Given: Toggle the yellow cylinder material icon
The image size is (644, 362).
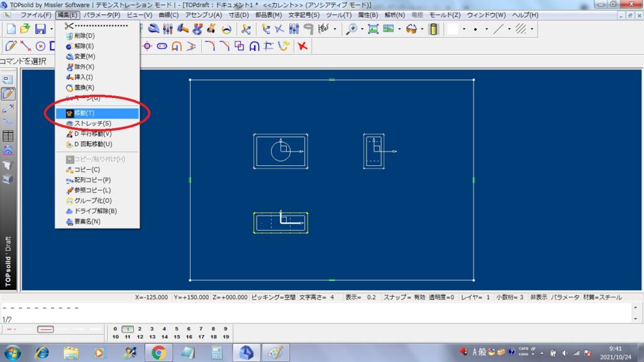Looking at the screenshot, I should click(433, 29).
